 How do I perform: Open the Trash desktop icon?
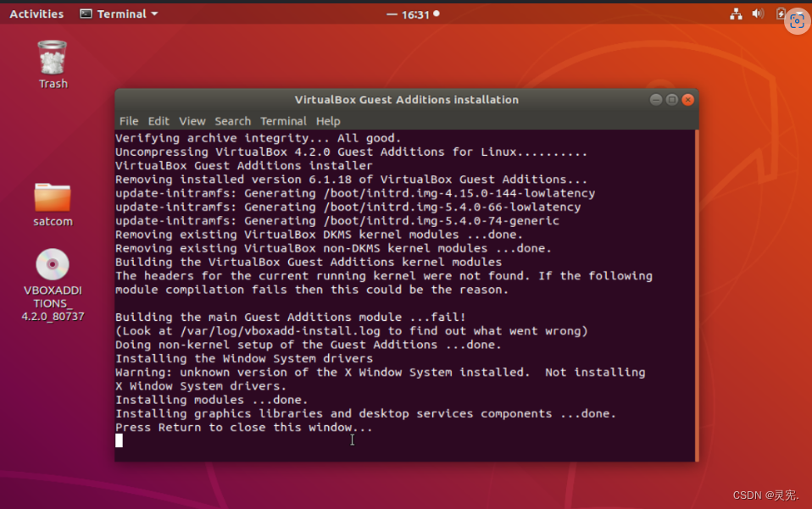[53, 58]
